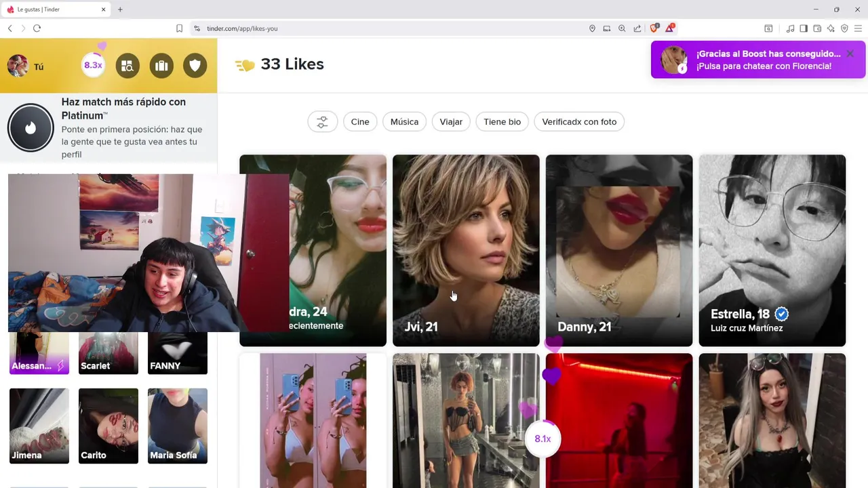Toggle the Viajar filter chip

point(451,122)
